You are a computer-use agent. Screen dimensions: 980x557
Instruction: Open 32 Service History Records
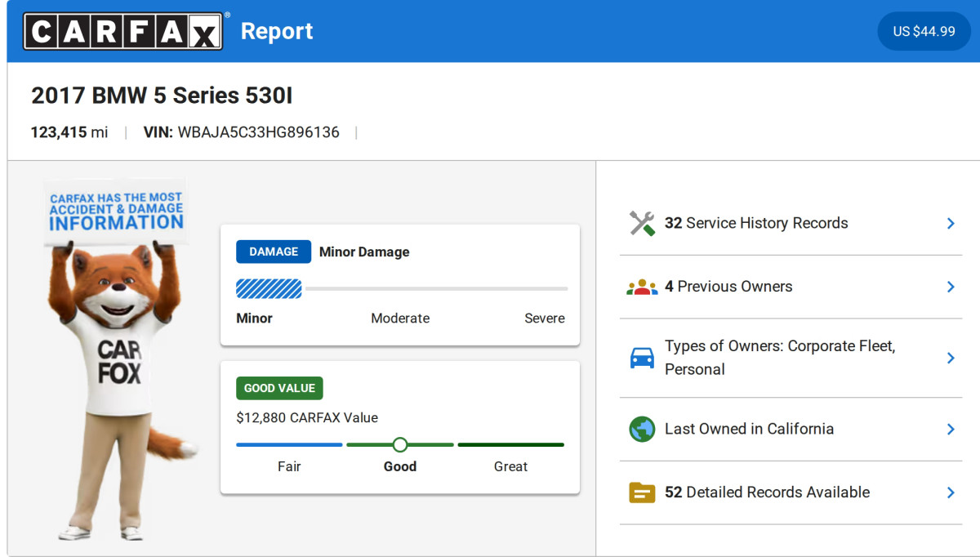tap(791, 223)
